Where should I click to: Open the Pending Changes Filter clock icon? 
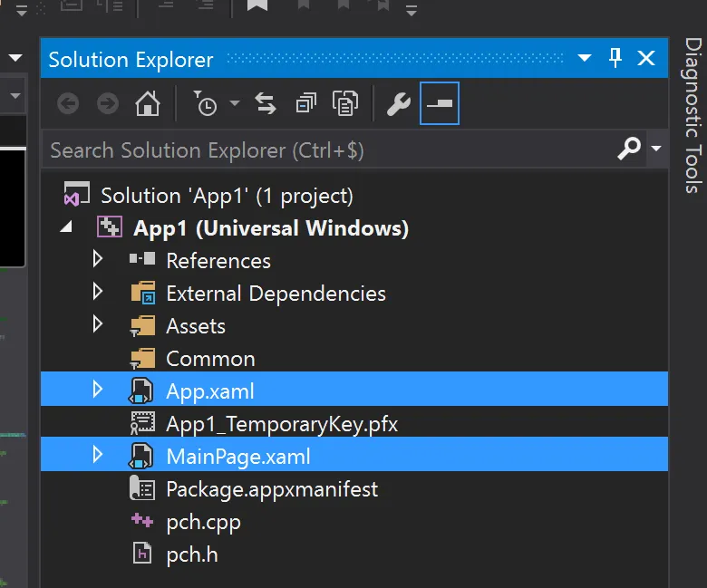click(x=205, y=103)
